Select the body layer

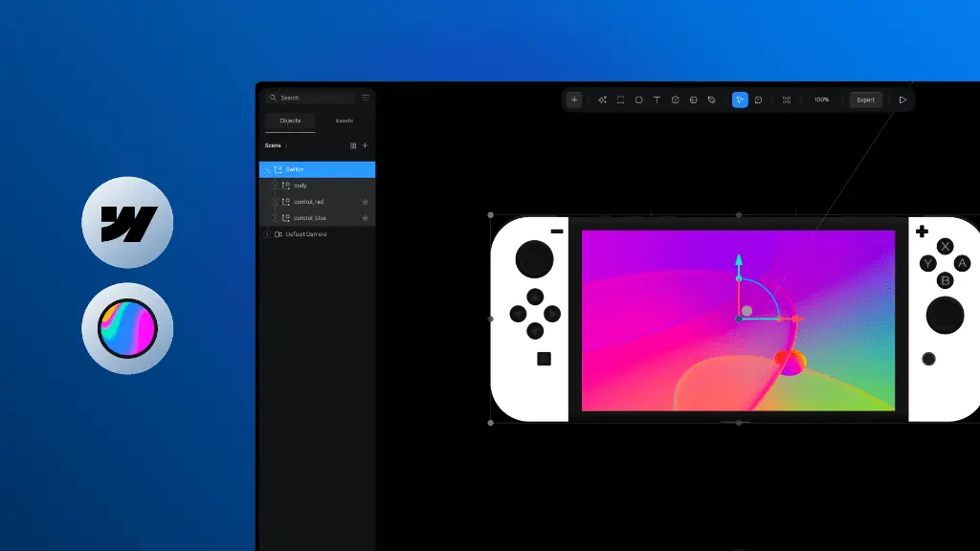tap(318, 186)
